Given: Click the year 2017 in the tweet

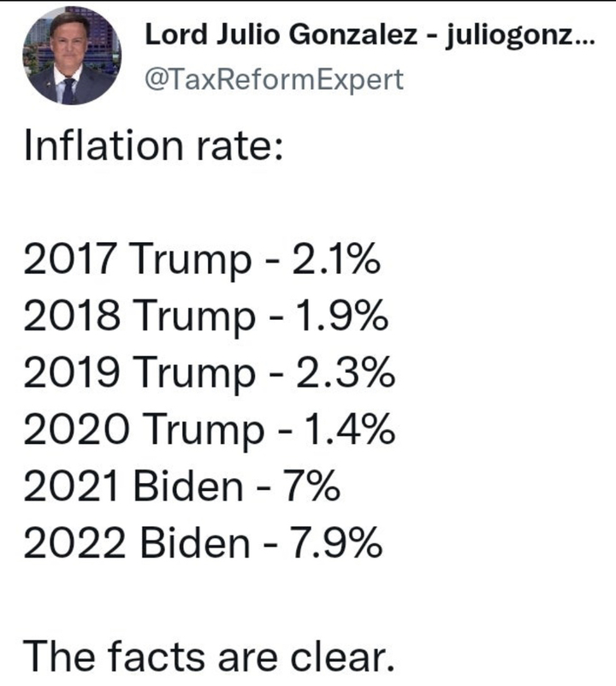Looking at the screenshot, I should (x=73, y=261).
